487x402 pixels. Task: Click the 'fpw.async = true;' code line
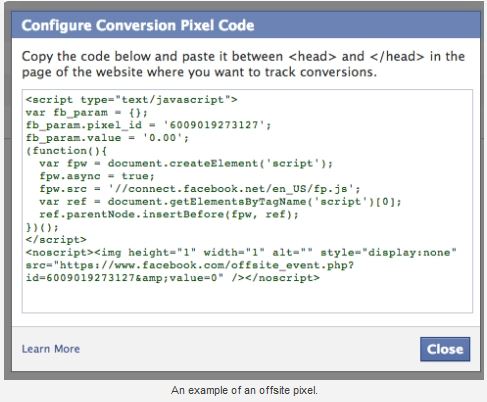[x=97, y=176]
